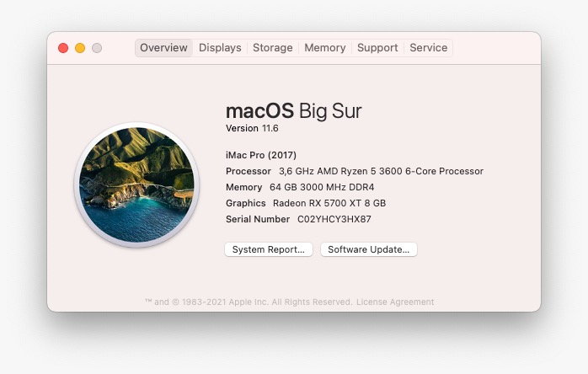Launch Software Update

tap(369, 249)
